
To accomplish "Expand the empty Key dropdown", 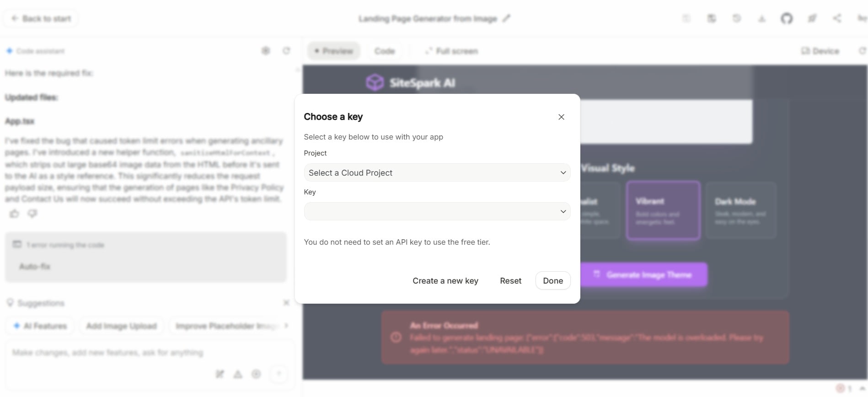I will [437, 211].
